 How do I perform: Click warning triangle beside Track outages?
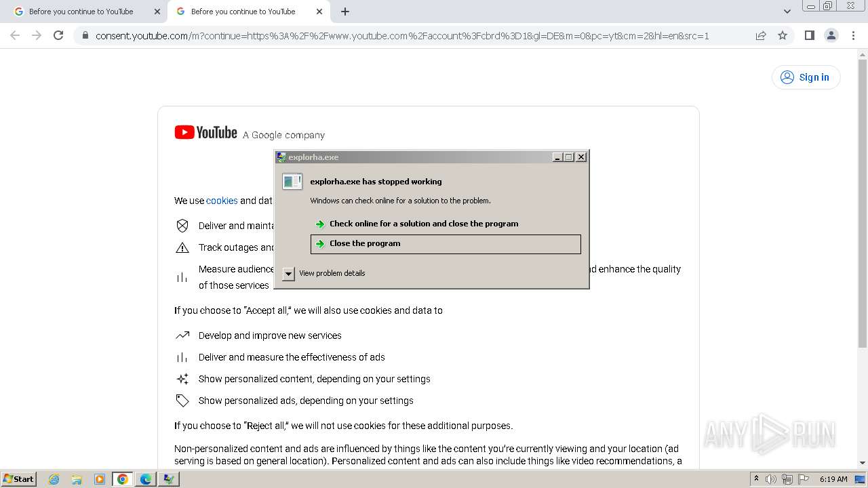coord(182,247)
